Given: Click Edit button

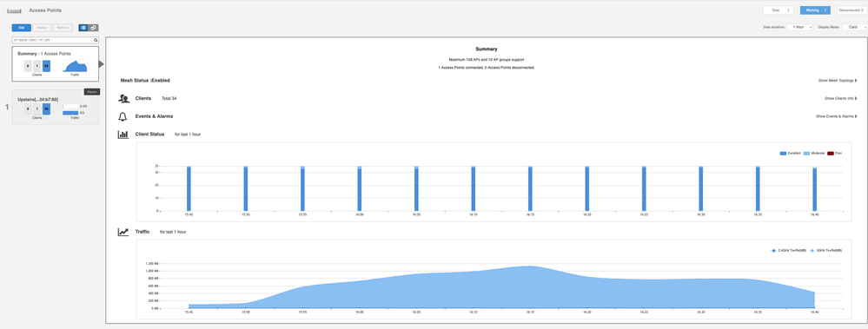Looking at the screenshot, I should coord(22,28).
